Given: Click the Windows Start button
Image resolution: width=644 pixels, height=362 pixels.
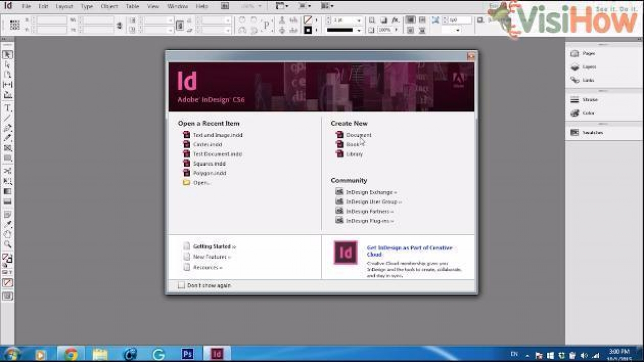Looking at the screenshot, I should pos(12,354).
